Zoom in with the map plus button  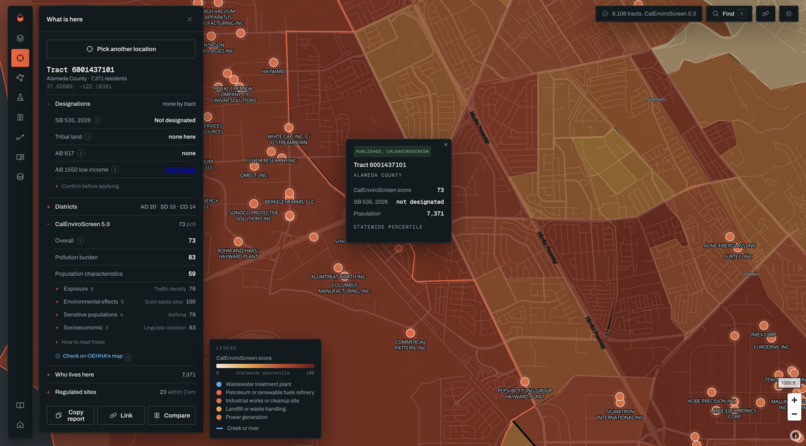794,400
